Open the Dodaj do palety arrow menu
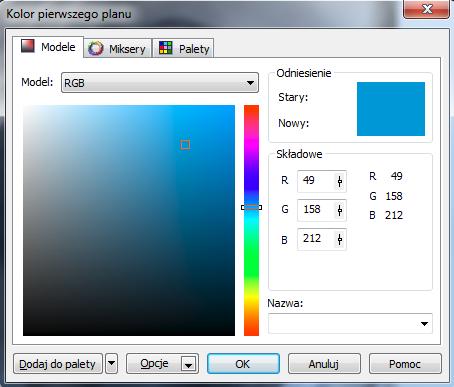This screenshot has height=387, width=454. (112, 364)
